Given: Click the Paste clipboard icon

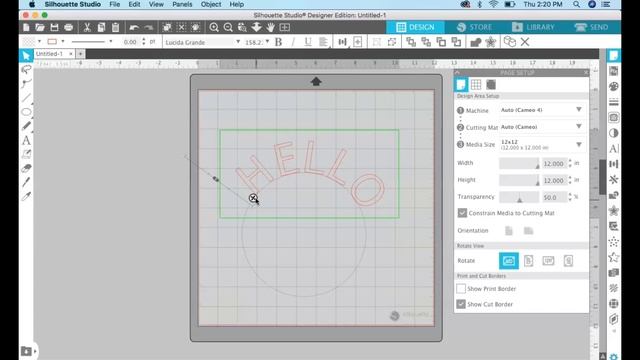Looking at the screenshot, I should click(x=116, y=27).
